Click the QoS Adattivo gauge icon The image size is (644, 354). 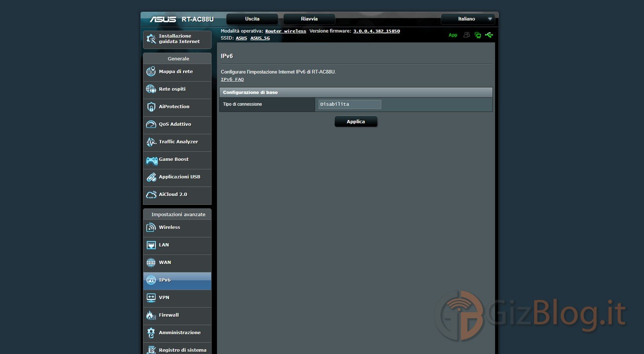click(x=151, y=124)
